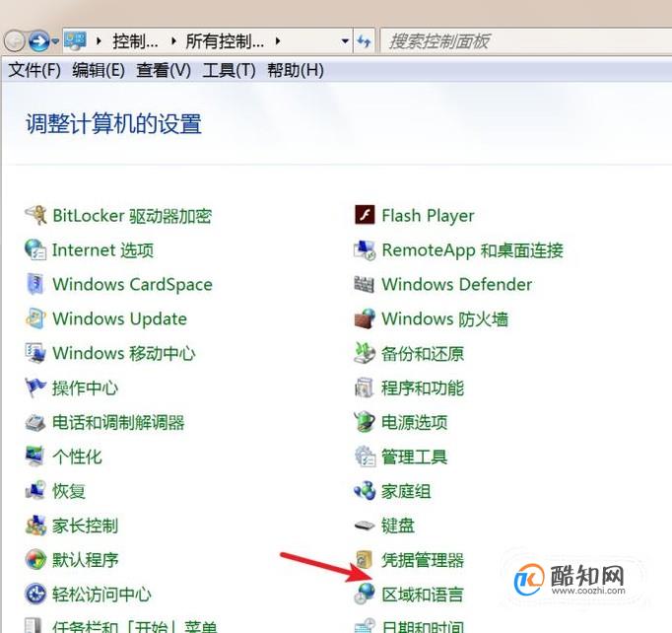Open Internet 选项 link
The height and width of the screenshot is (633, 672).
point(102,250)
